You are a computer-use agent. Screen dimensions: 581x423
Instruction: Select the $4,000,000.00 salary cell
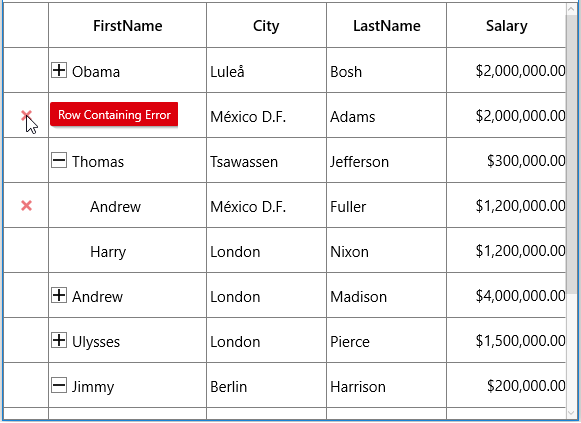[507, 295]
